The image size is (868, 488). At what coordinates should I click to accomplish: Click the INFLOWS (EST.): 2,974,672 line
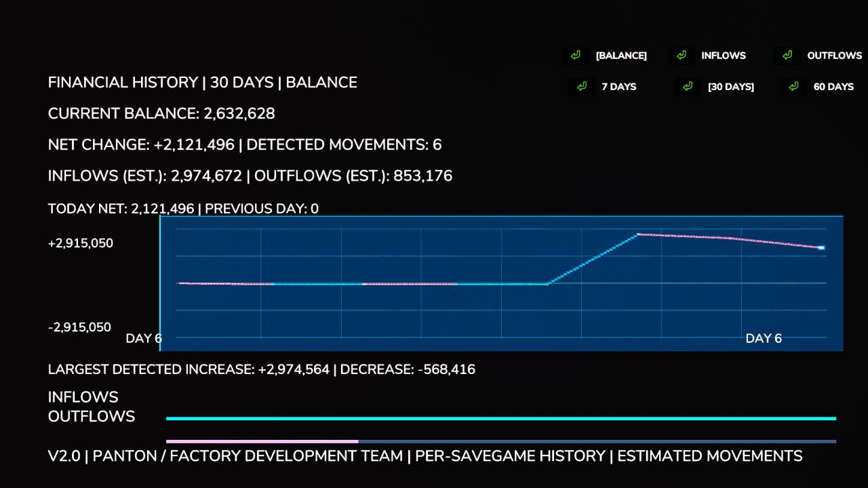250,176
